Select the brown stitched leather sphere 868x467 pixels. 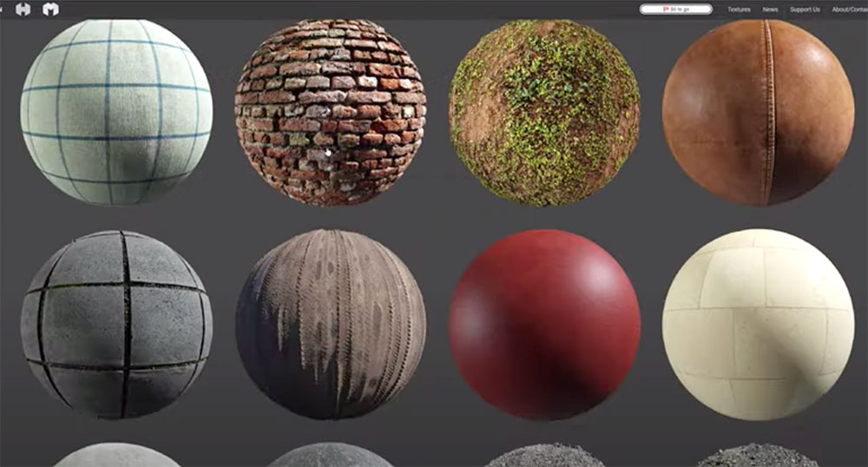pos(759,112)
